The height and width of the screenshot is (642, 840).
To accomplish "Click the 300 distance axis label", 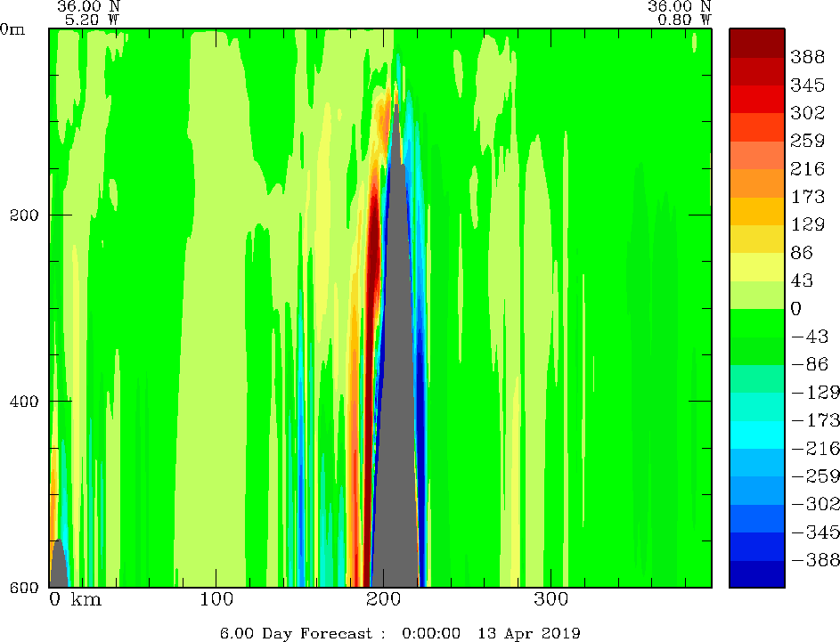I will 551,598.
